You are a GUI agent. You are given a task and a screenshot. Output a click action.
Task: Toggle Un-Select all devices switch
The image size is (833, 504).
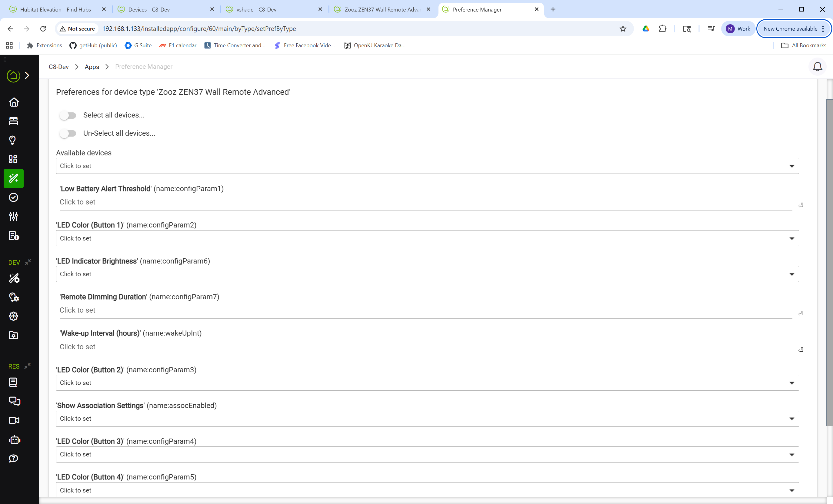[68, 134]
